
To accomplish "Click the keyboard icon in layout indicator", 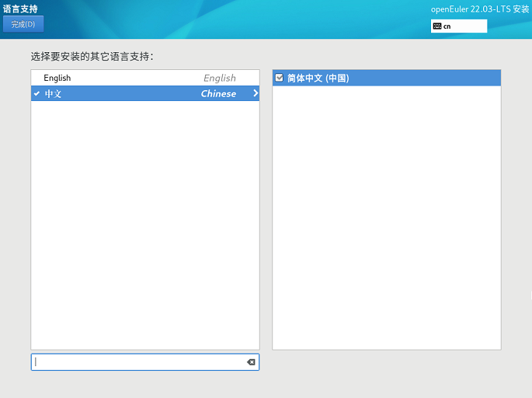I will tap(437, 26).
